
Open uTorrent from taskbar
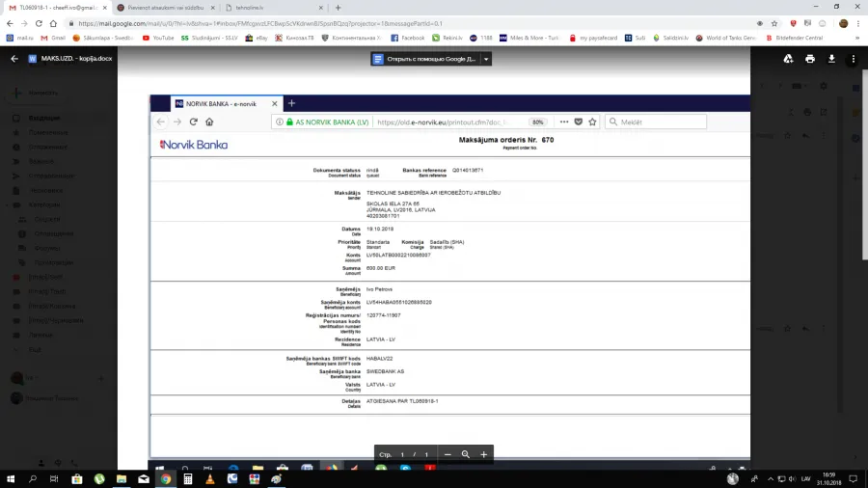coord(99,479)
